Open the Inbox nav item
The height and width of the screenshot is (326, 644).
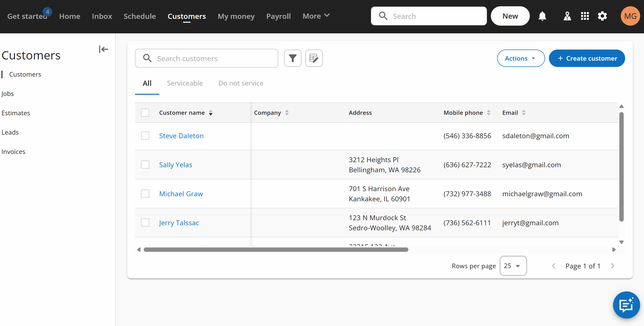[102, 16]
